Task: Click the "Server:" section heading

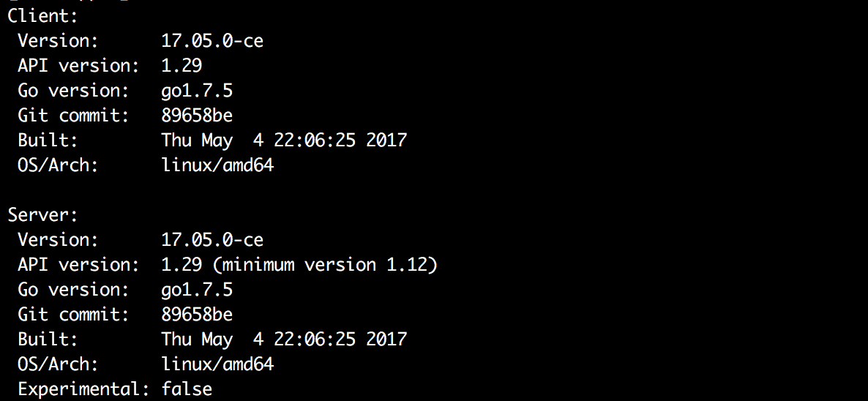Action: (x=42, y=215)
